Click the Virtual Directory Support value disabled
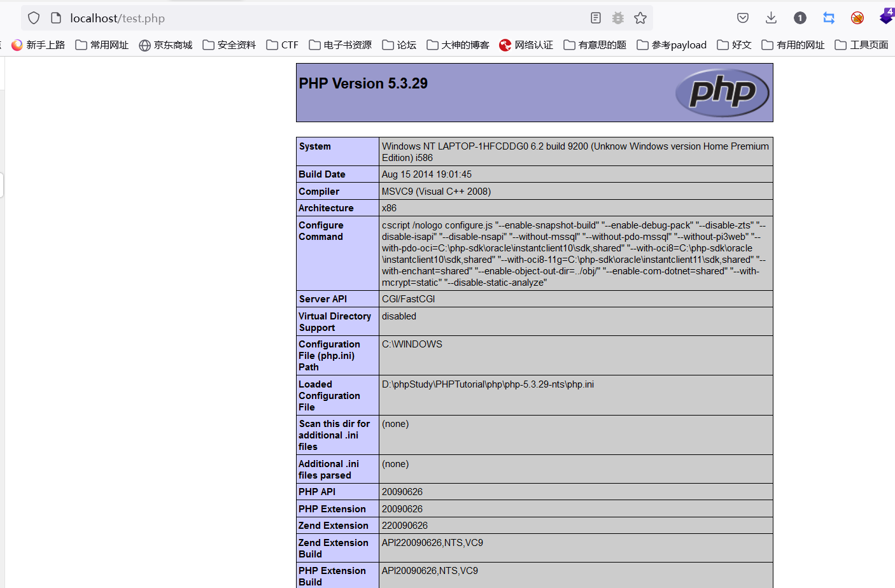 (x=398, y=316)
